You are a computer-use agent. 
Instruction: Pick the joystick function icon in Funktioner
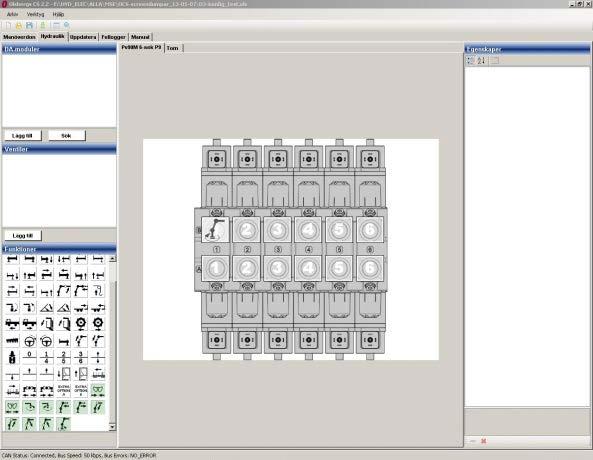point(12,357)
